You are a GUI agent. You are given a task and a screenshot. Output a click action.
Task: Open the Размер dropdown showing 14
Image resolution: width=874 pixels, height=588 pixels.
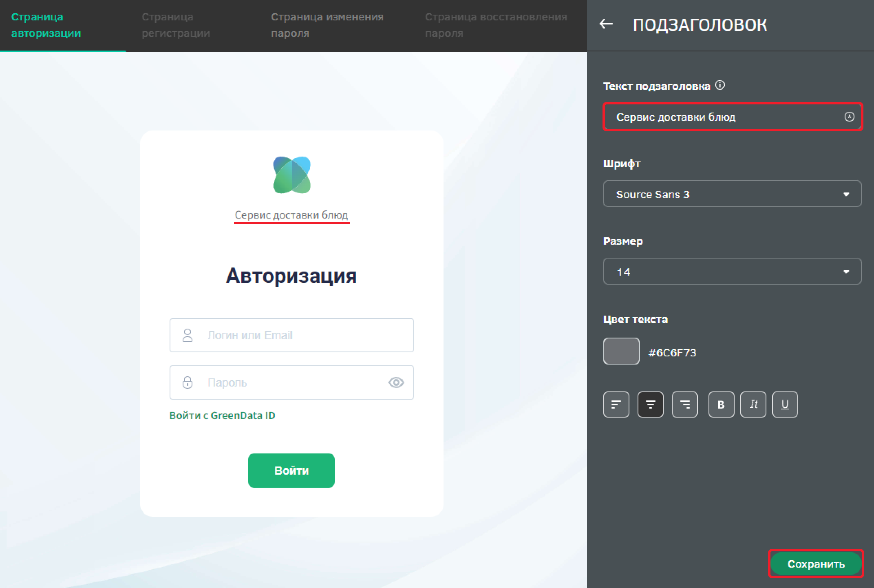pos(732,272)
